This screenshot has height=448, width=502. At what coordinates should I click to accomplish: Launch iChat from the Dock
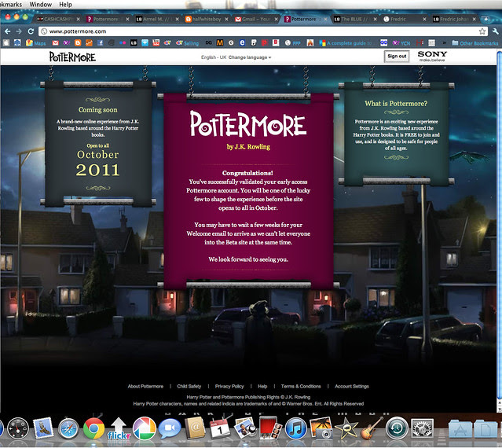170,428
